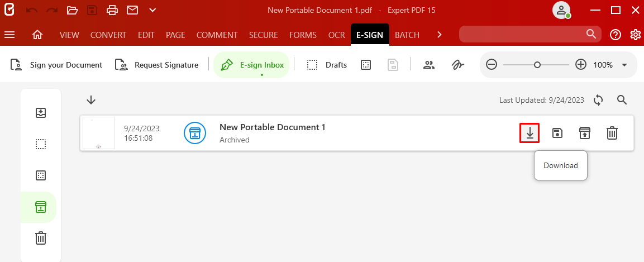644x262 pixels.
Task: Go to the Home icon
Action: click(x=37, y=35)
